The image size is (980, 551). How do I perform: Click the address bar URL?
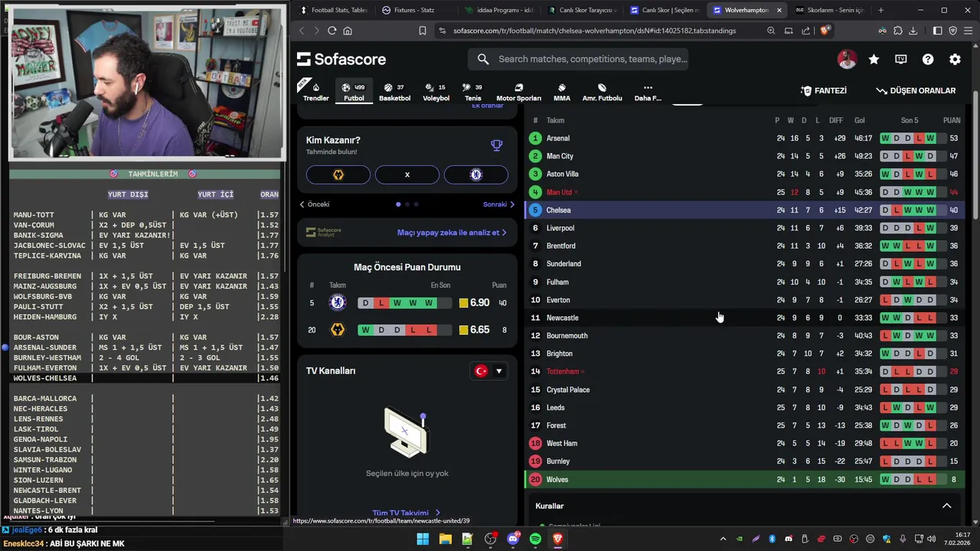(x=594, y=31)
